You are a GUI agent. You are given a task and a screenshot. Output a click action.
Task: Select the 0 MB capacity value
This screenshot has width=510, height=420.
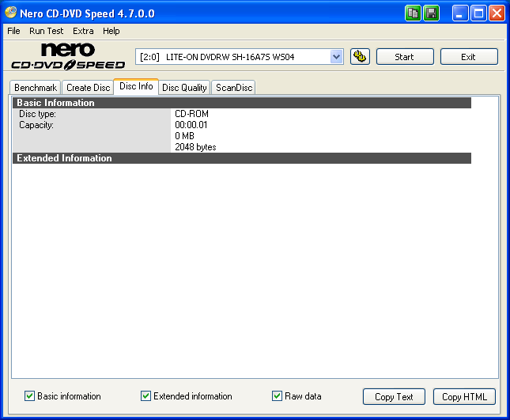[x=184, y=136]
